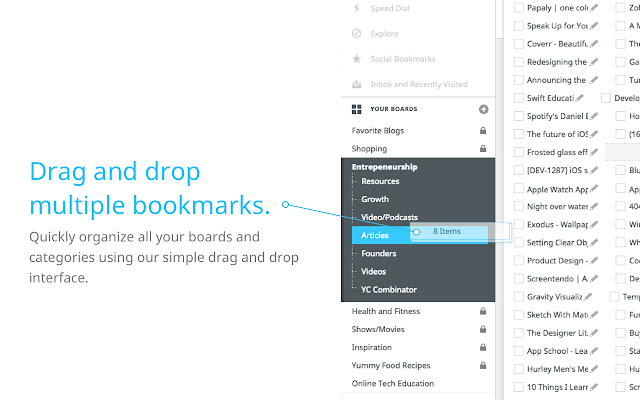Click the lock icon on Health and Fitness
Screen dimensions: 640x400
pos(483,311)
